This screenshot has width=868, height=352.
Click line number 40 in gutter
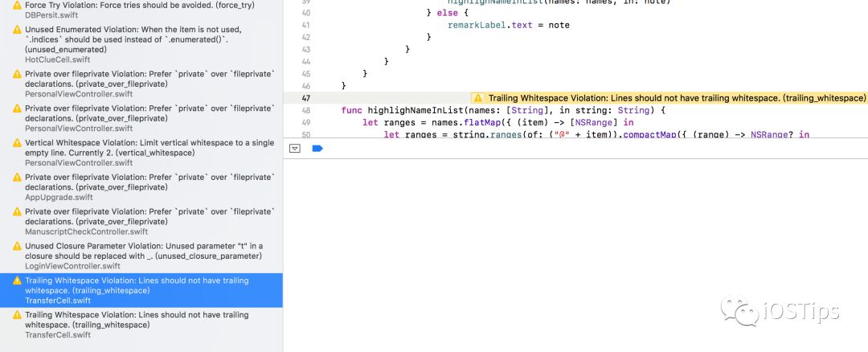tap(305, 14)
